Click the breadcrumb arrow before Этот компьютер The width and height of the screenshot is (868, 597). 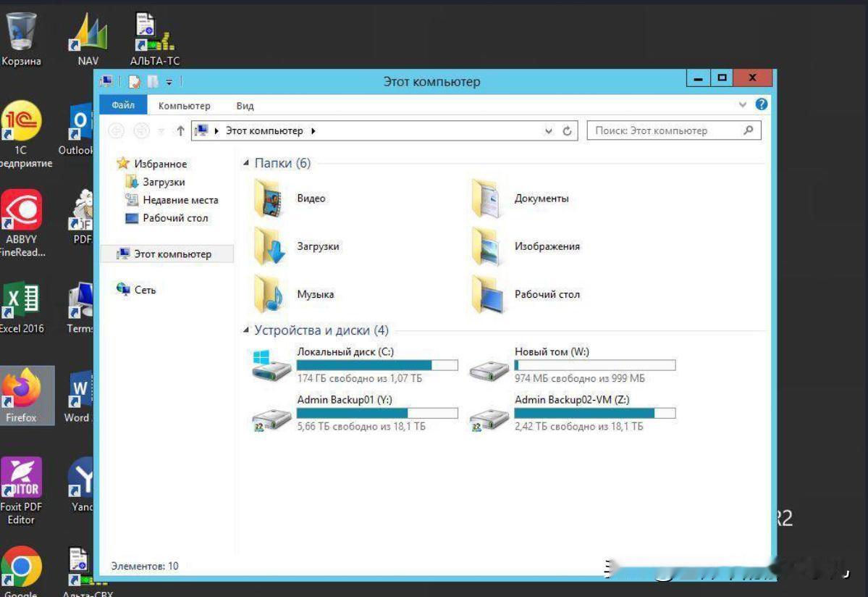[x=216, y=131]
